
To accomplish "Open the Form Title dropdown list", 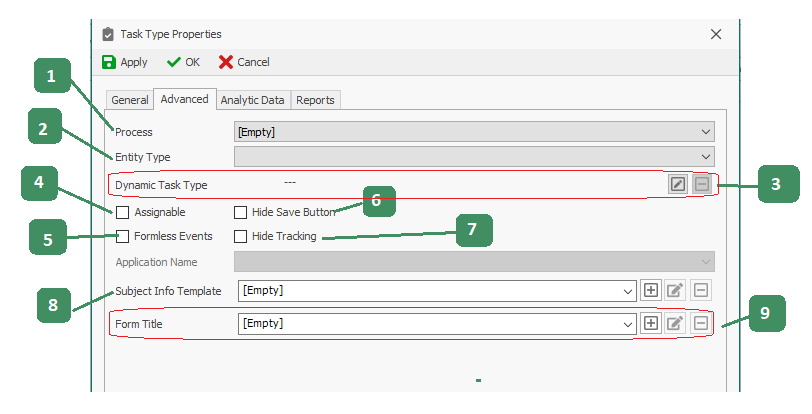I will pyautogui.click(x=628, y=323).
